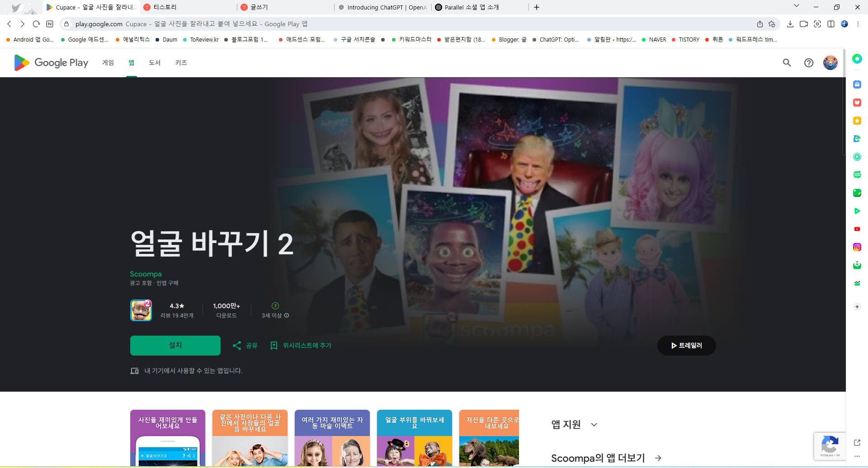Toggle the favorites icon in the address bar

(772, 24)
